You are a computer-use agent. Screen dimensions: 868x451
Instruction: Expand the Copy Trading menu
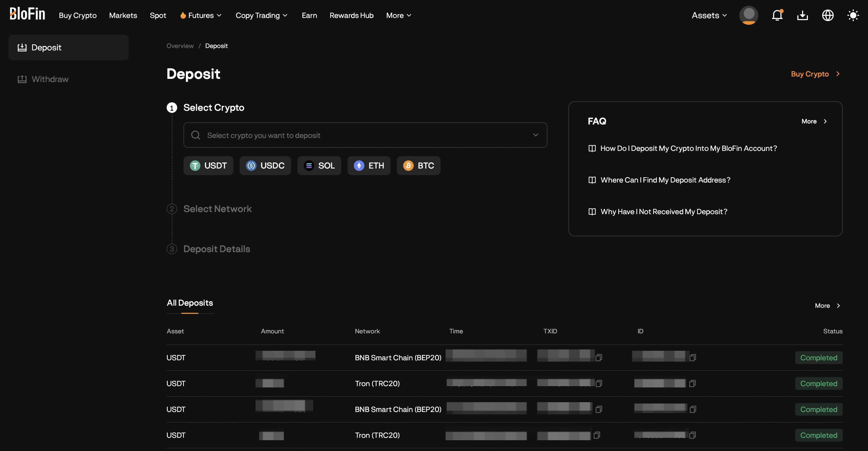click(x=262, y=15)
